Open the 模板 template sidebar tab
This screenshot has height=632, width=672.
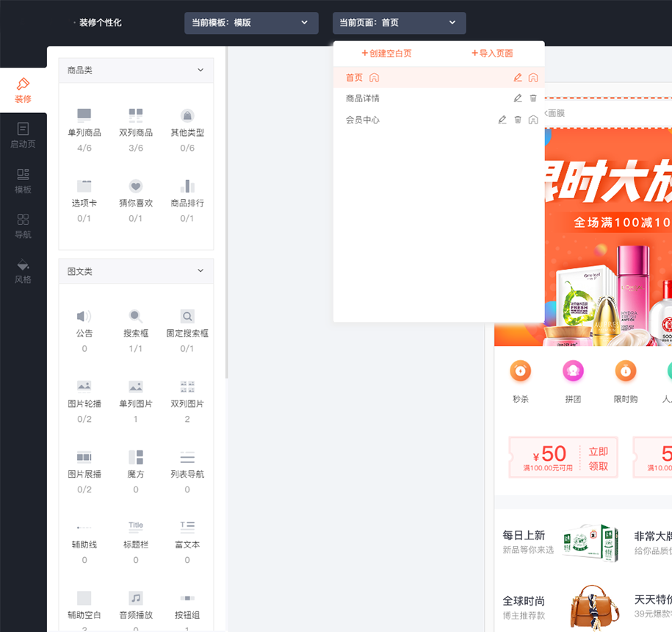coord(24,181)
